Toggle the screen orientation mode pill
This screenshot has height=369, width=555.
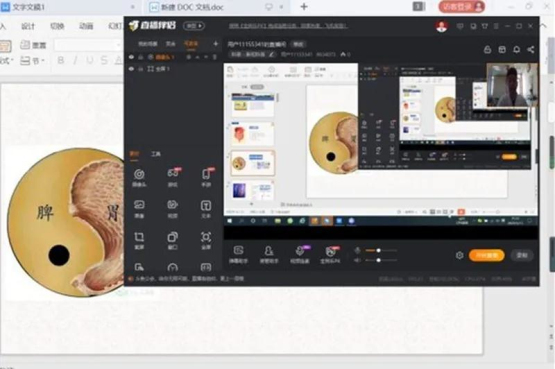pyautogui.click(x=194, y=26)
